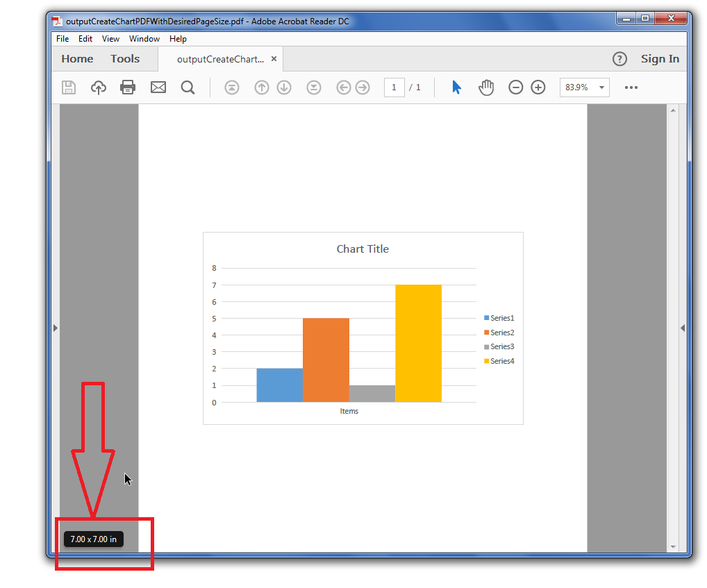The width and height of the screenshot is (707, 588).
Task: Click the Sign In link
Action: pyautogui.click(x=660, y=59)
